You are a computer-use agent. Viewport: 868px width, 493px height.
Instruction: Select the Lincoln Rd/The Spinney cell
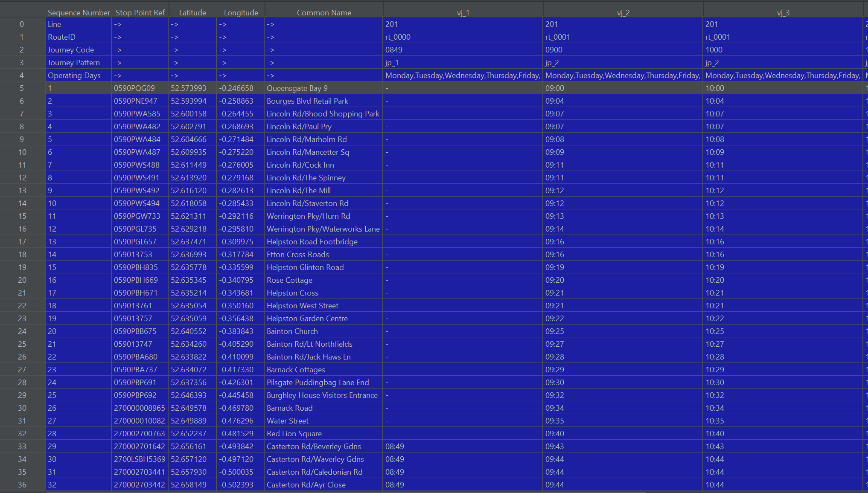[x=324, y=178]
